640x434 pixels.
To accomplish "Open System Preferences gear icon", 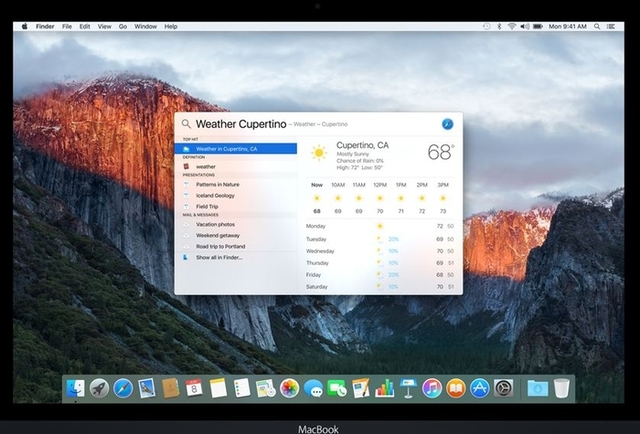I will point(503,388).
